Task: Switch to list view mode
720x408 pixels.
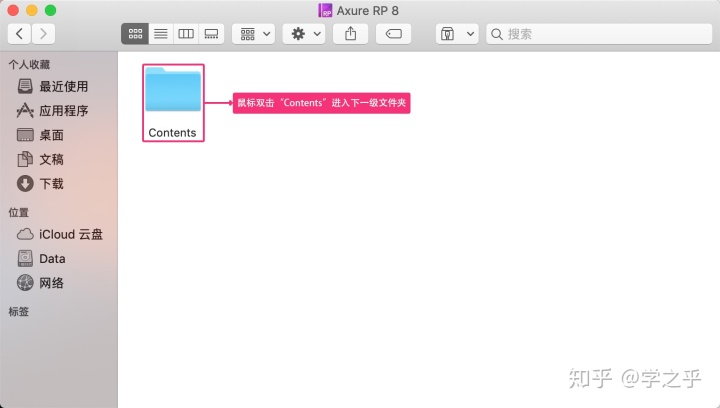Action: click(160, 34)
